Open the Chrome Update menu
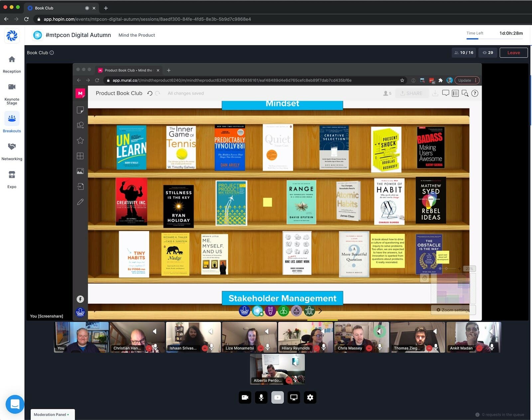This screenshot has width=532, height=420. pyautogui.click(x=467, y=80)
